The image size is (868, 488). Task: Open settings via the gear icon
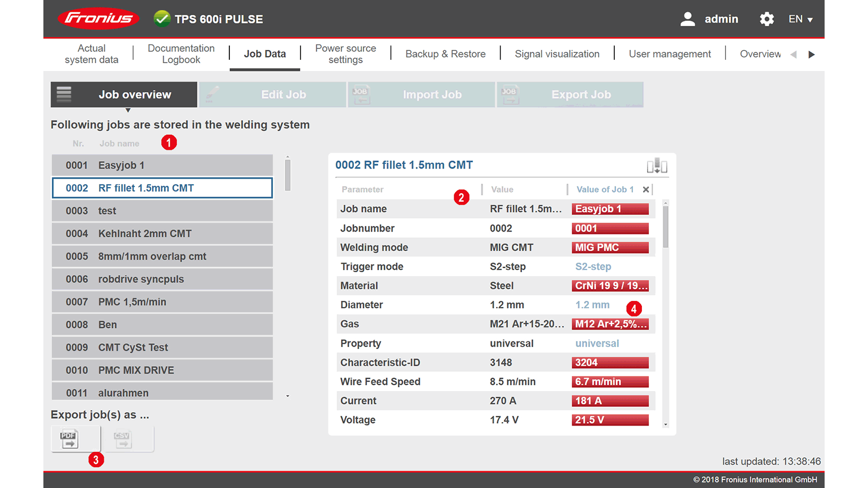tap(767, 19)
